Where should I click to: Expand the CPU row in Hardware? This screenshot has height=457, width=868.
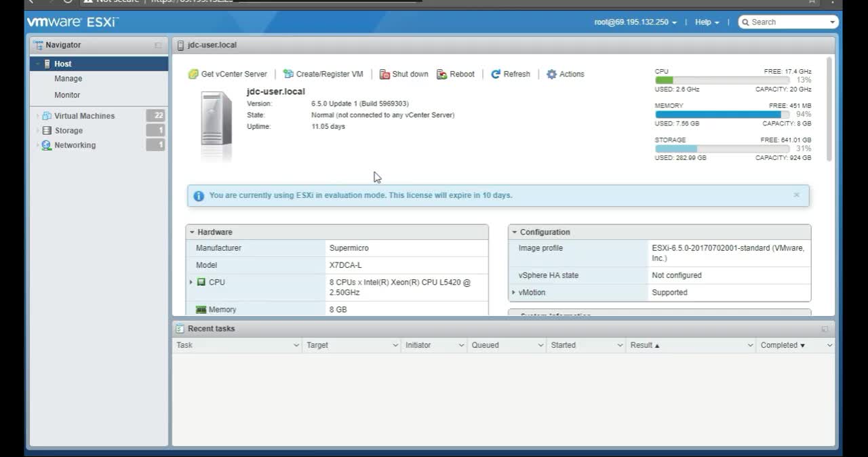click(191, 282)
